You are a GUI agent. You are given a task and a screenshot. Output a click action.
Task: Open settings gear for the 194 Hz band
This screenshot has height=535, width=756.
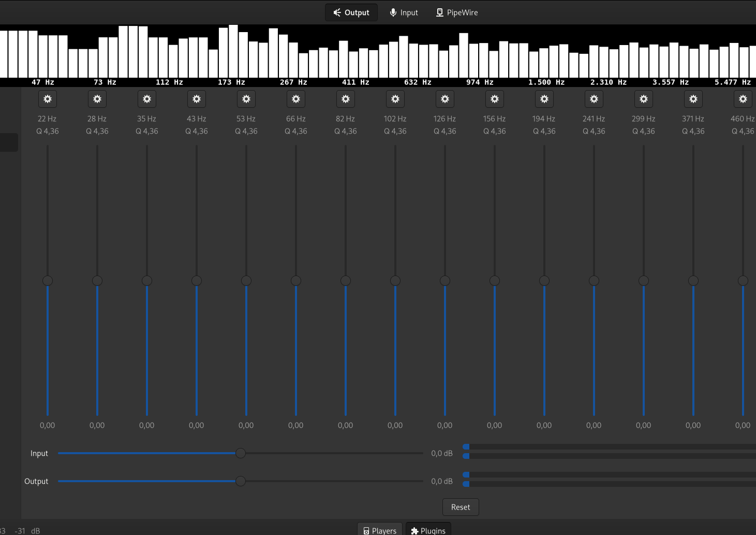pos(544,99)
